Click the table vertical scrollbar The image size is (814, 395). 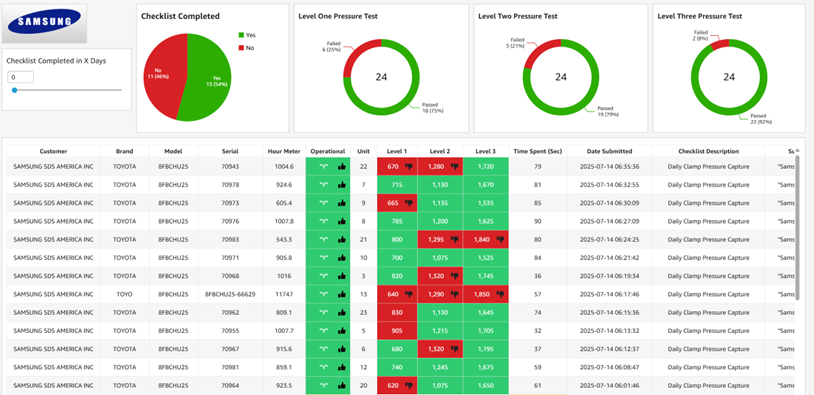point(798,227)
